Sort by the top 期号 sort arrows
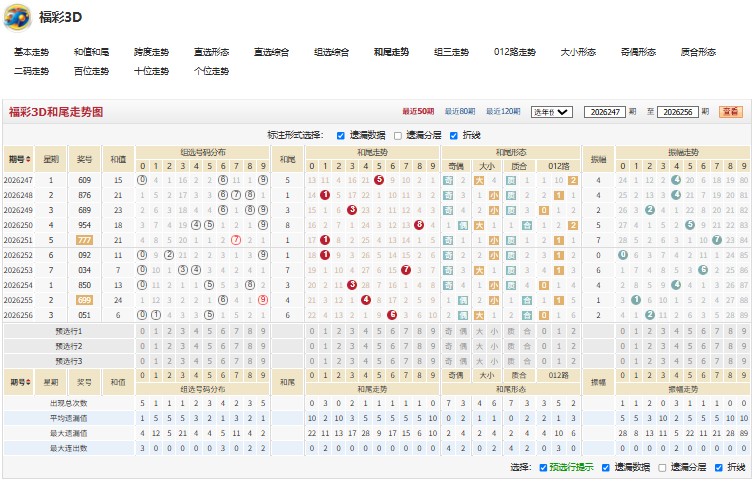The width and height of the screenshot is (752, 481). point(28,159)
